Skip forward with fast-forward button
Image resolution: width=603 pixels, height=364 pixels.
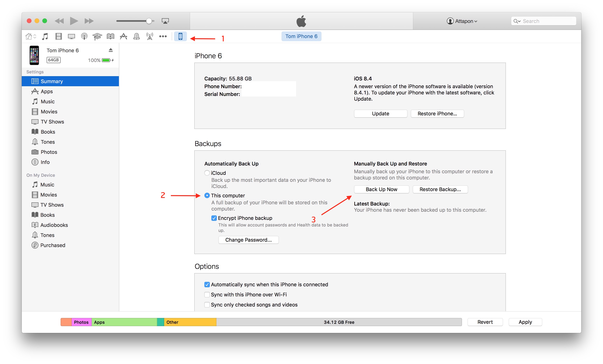point(89,21)
